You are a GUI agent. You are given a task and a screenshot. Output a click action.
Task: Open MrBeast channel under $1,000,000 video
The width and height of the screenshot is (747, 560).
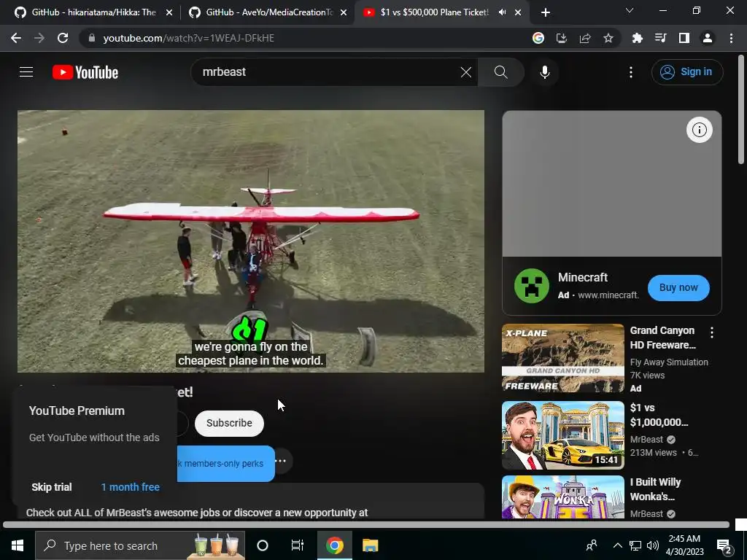[x=646, y=440]
